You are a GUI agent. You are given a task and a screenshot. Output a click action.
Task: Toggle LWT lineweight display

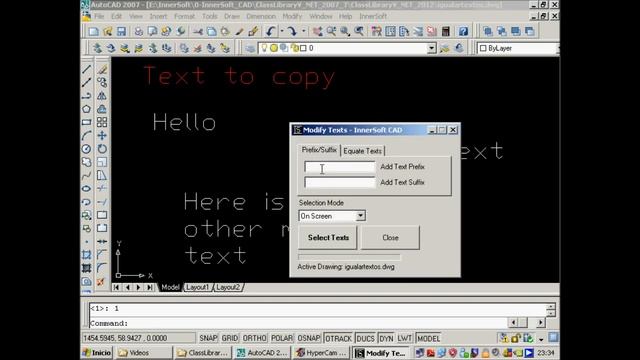pos(404,338)
